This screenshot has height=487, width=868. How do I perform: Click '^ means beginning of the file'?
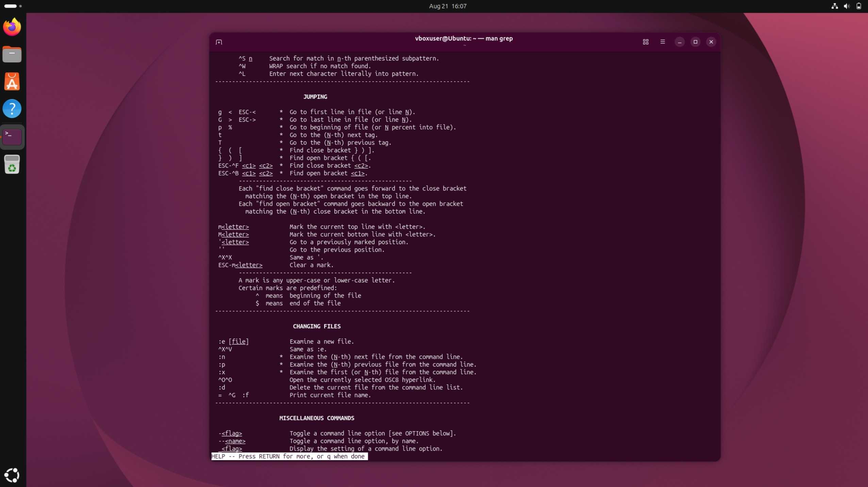click(x=308, y=296)
